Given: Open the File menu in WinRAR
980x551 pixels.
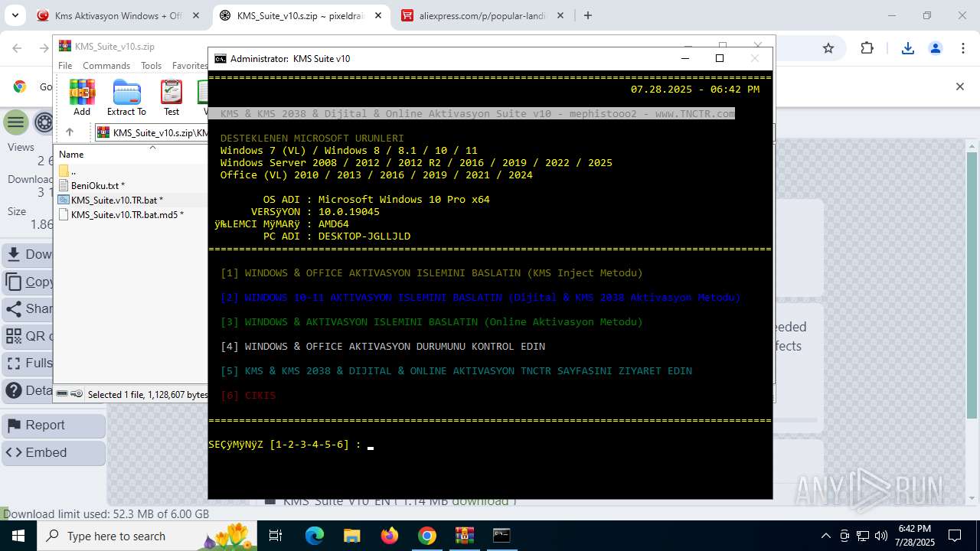Looking at the screenshot, I should (x=65, y=66).
